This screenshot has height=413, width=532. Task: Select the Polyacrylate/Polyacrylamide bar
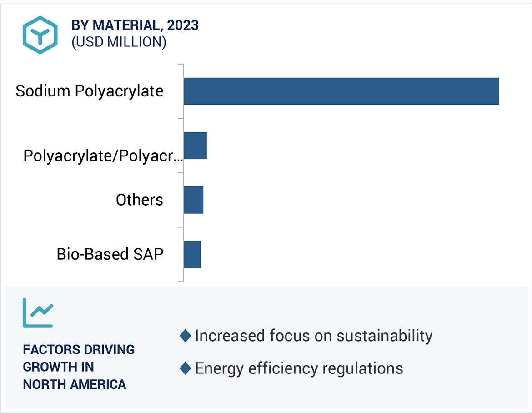(x=196, y=146)
